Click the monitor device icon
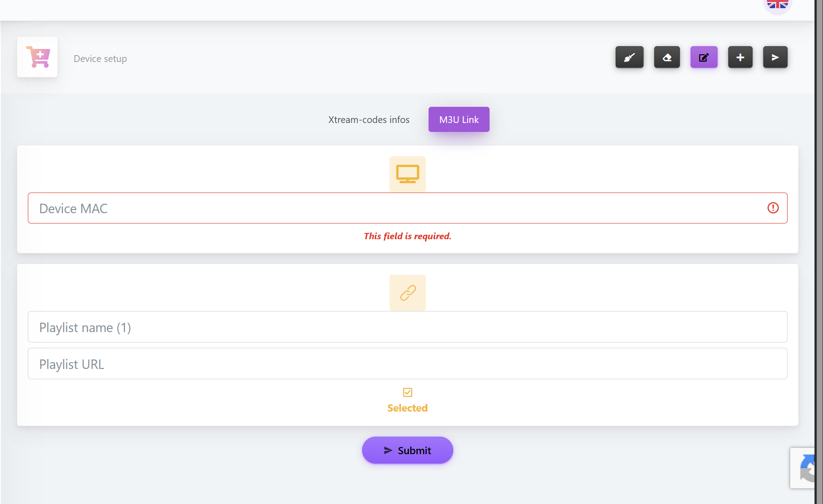 407,174
